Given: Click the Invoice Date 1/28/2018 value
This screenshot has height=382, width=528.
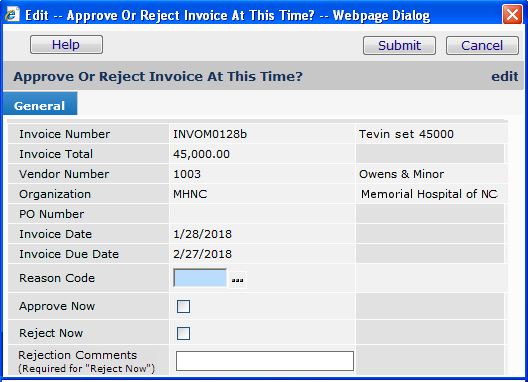Looking at the screenshot, I should point(202,234).
